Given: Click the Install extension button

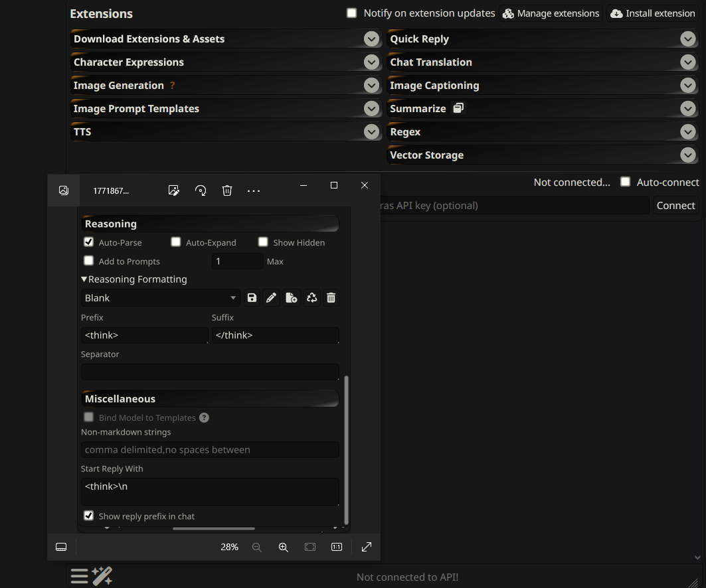Looking at the screenshot, I should click(x=652, y=13).
